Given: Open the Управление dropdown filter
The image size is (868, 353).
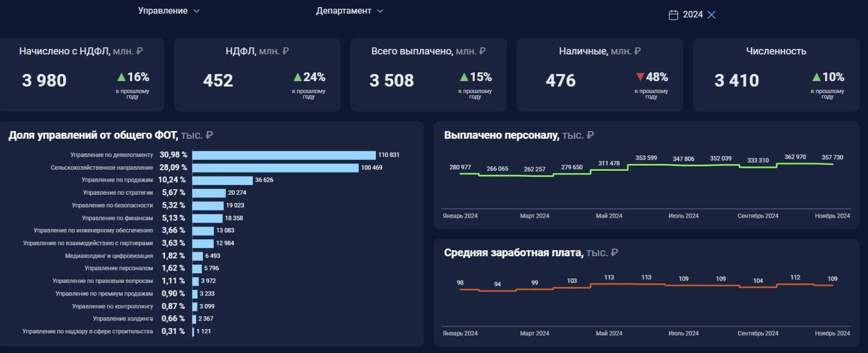Looking at the screenshot, I should (x=169, y=11).
